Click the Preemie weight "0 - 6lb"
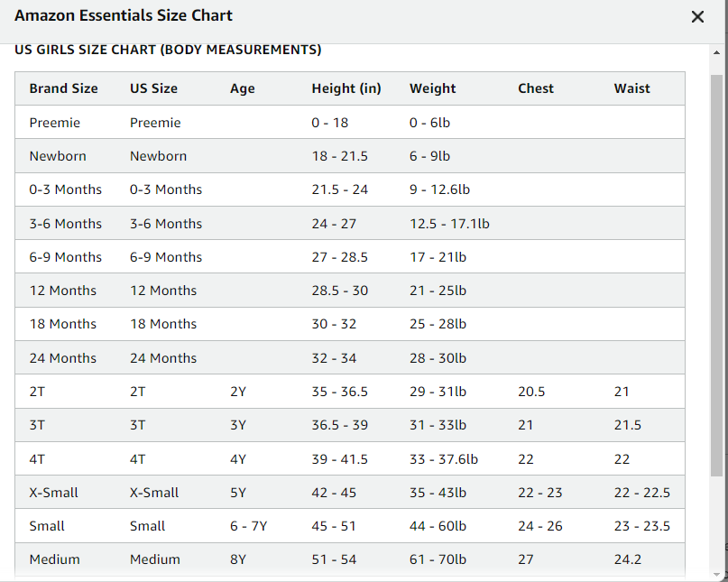728x582 pixels. (429, 123)
